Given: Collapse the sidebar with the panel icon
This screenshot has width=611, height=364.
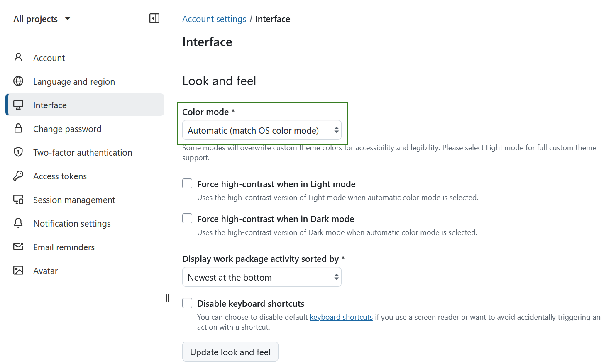Looking at the screenshot, I should 154,18.
